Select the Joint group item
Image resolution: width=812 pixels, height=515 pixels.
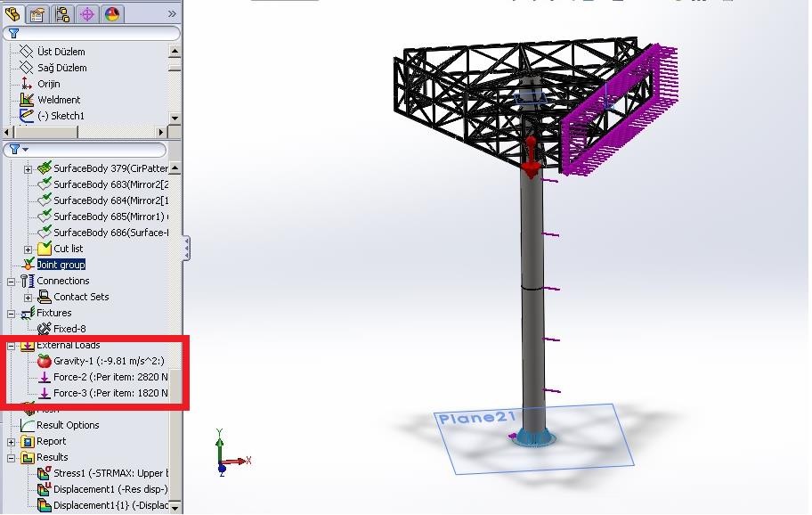click(61, 265)
